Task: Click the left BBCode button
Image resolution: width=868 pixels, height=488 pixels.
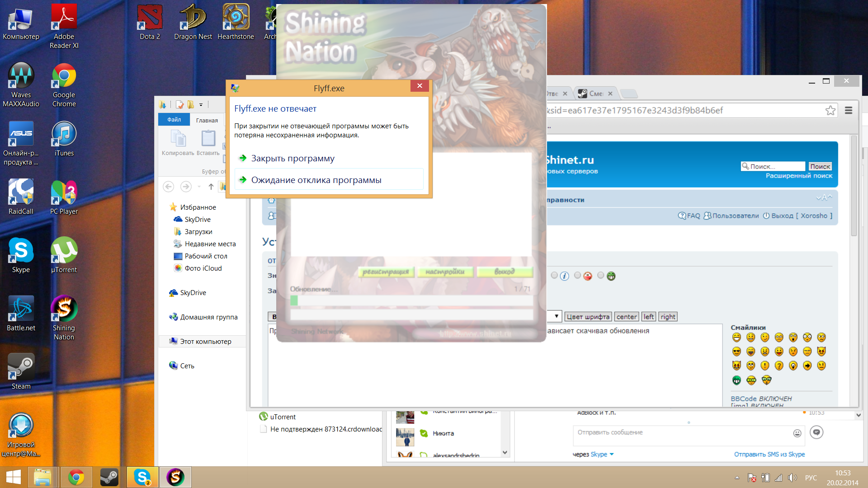Action: click(x=648, y=317)
